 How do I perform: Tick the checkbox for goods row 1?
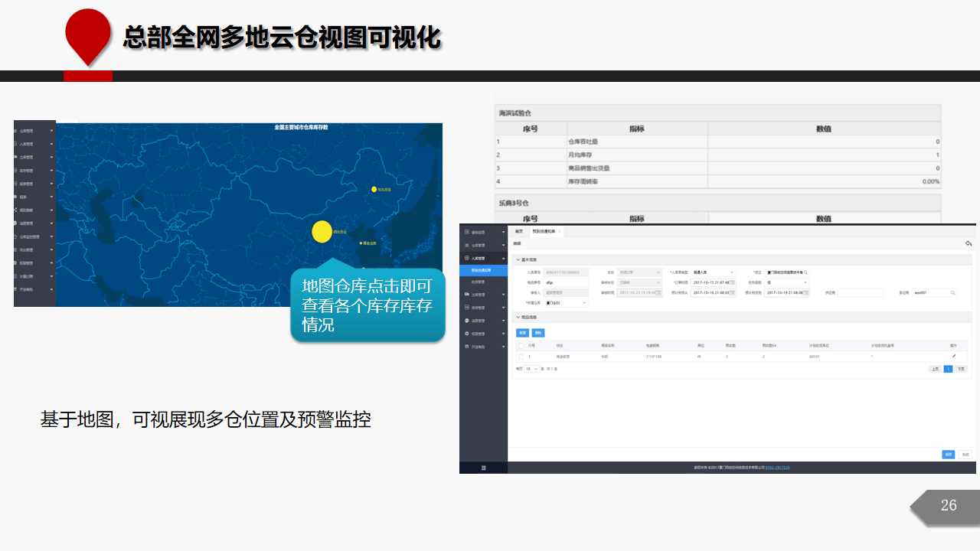point(521,357)
